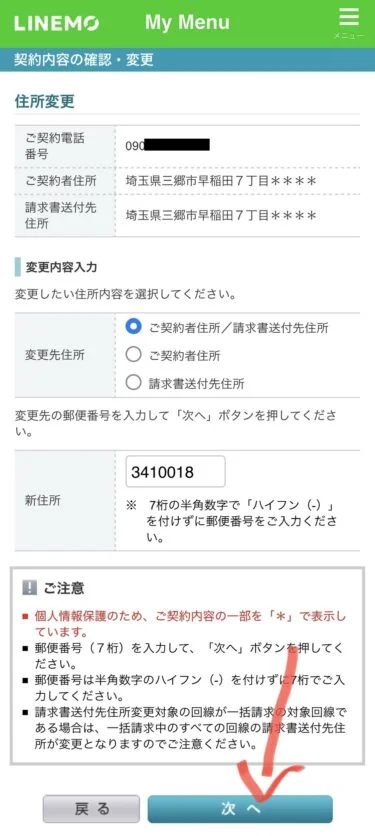Select ご契約者住所／請求書送付先住所 radio option

click(x=133, y=327)
